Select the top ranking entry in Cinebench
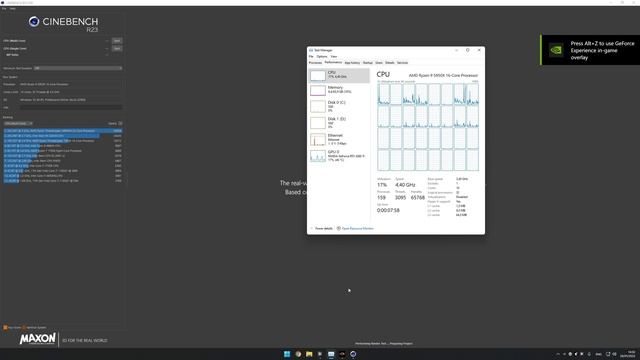640x360 pixels. (x=63, y=131)
